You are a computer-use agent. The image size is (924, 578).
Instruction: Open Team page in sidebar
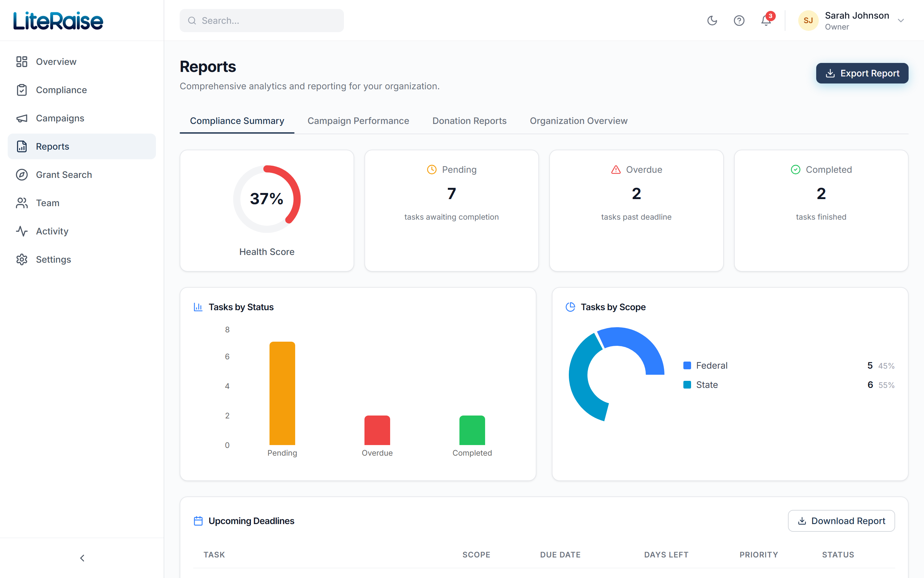coord(82,203)
